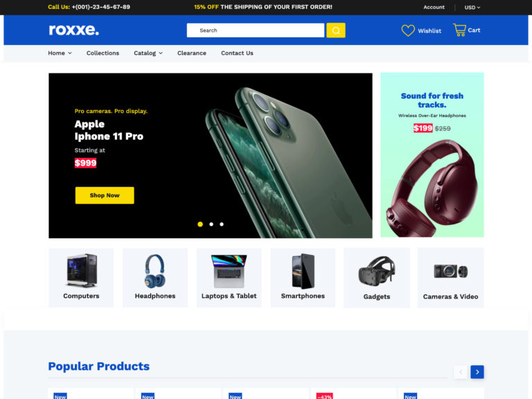Select the Headphones category image
This screenshot has height=399, width=532.
tap(154, 271)
